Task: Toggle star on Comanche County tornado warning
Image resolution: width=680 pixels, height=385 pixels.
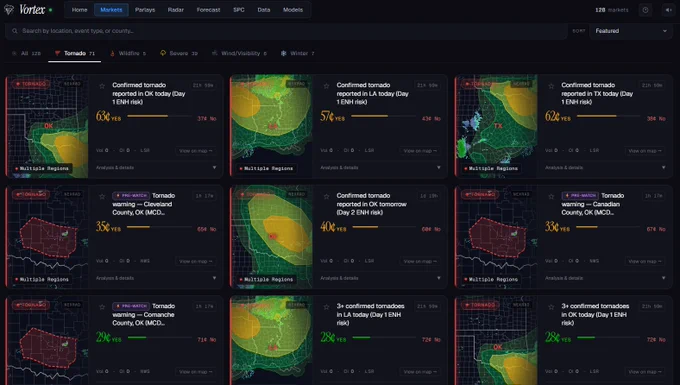Action: [x=102, y=307]
